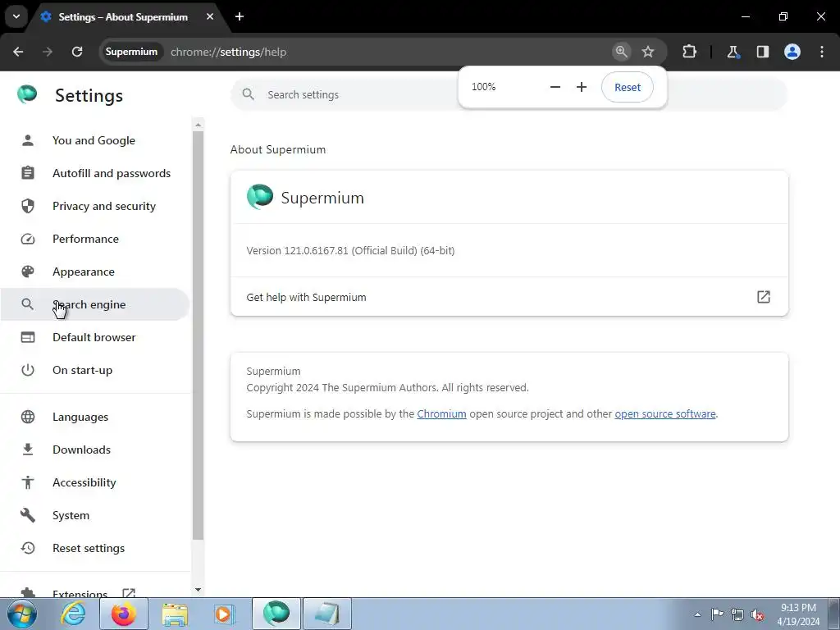Click the Get help with Supermium row
The height and width of the screenshot is (630, 840).
click(509, 297)
